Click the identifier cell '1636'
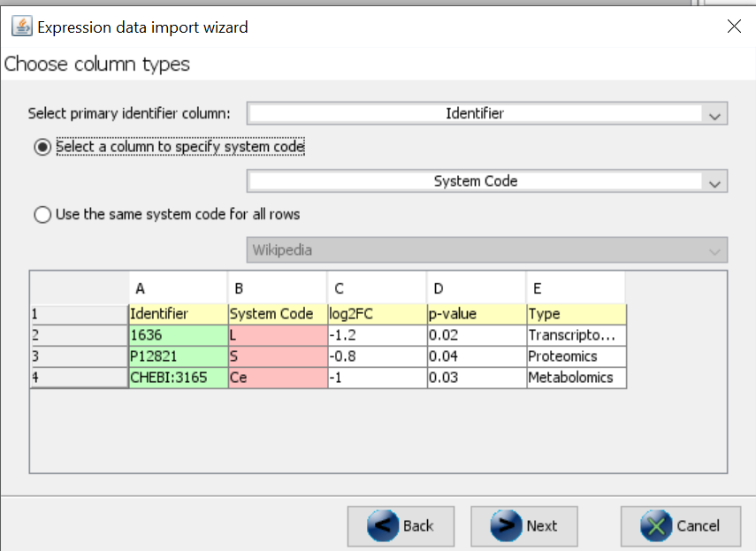Viewport: 756px width, 551px height. point(179,335)
